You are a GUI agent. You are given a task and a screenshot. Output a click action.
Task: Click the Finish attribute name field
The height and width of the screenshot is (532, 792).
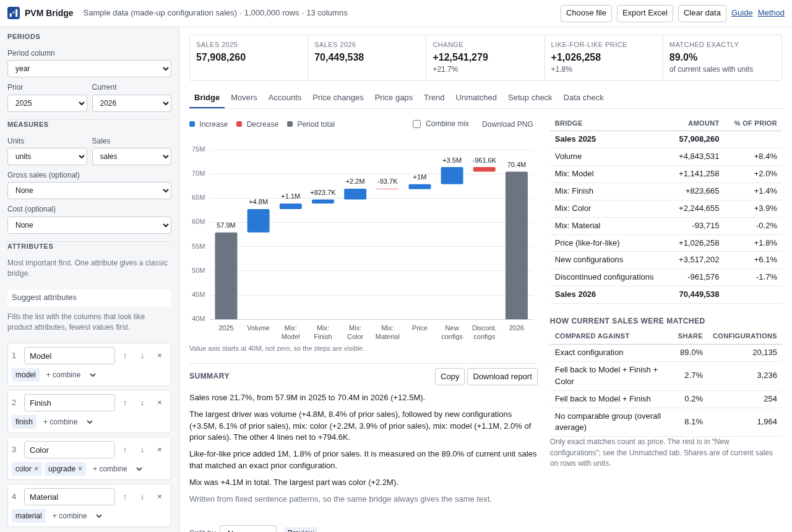click(69, 403)
